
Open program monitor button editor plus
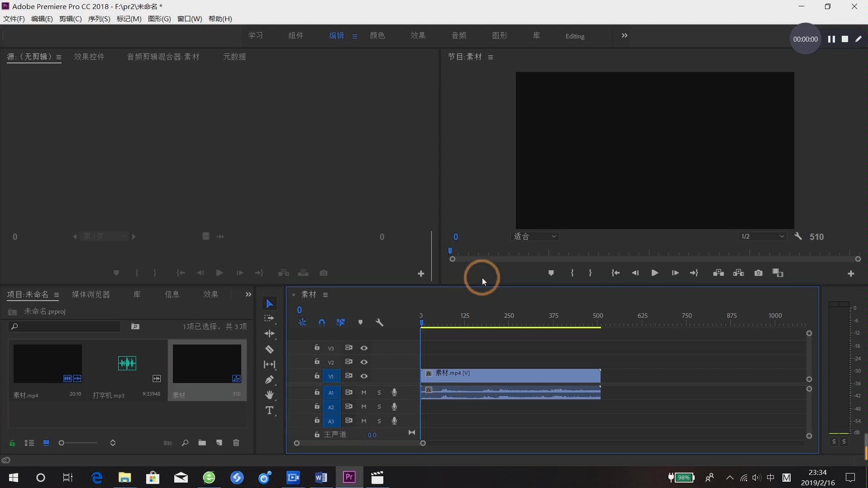click(x=851, y=273)
